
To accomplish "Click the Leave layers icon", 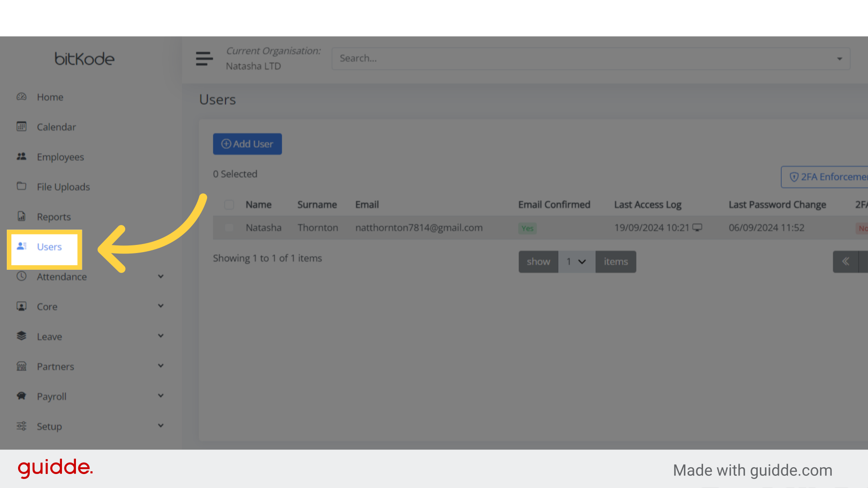I will tap(22, 336).
